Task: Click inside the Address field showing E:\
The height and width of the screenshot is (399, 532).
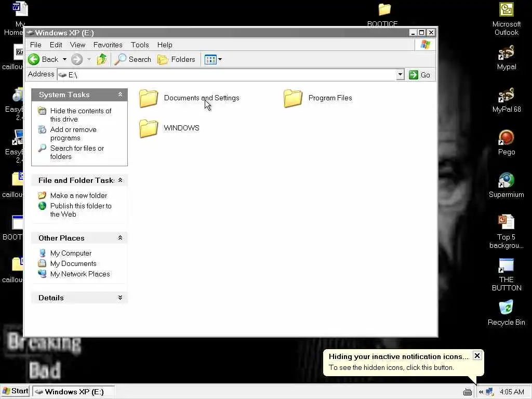Action: click(227, 75)
